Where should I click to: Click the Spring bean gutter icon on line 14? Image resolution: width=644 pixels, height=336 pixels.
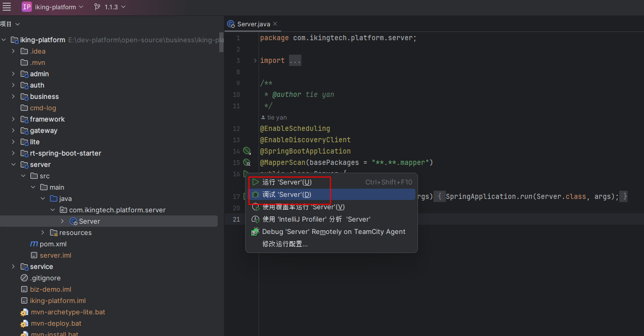[247, 151]
